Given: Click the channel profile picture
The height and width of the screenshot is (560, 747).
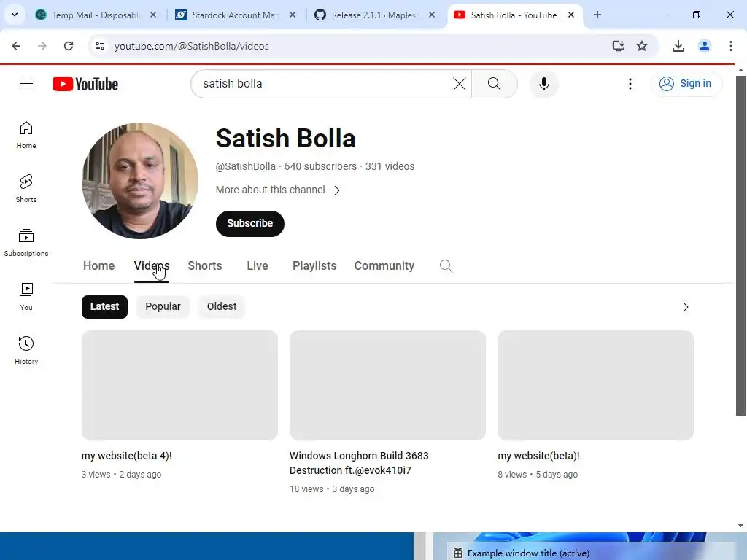Looking at the screenshot, I should click(140, 181).
